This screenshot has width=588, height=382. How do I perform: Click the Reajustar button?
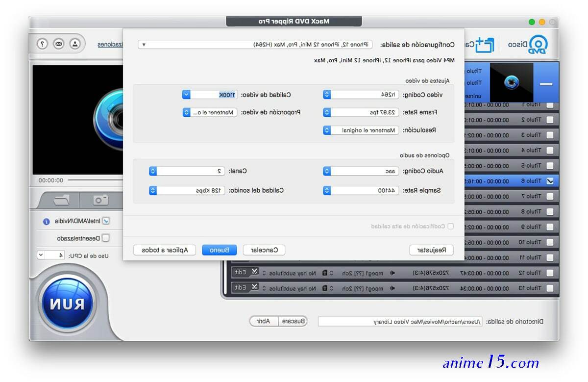tap(432, 250)
